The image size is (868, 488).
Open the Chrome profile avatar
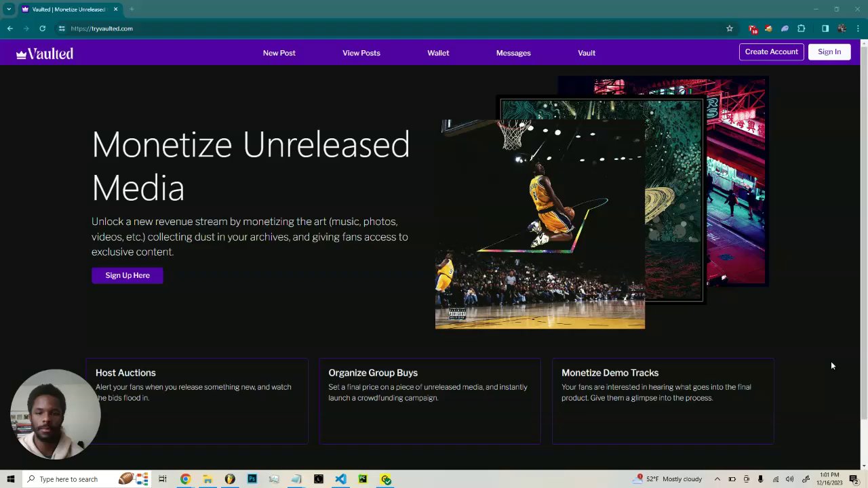(842, 28)
